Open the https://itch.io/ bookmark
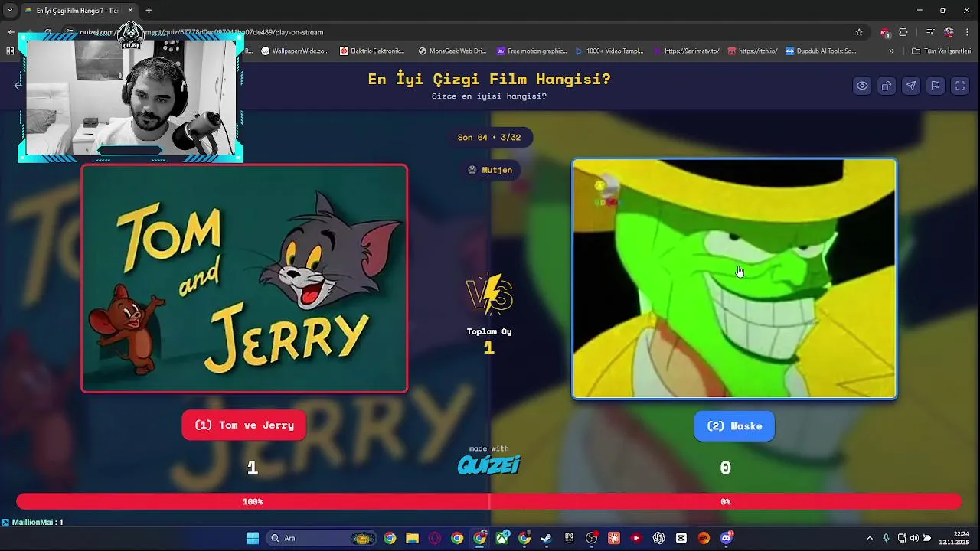This screenshot has height=551, width=980. (753, 51)
